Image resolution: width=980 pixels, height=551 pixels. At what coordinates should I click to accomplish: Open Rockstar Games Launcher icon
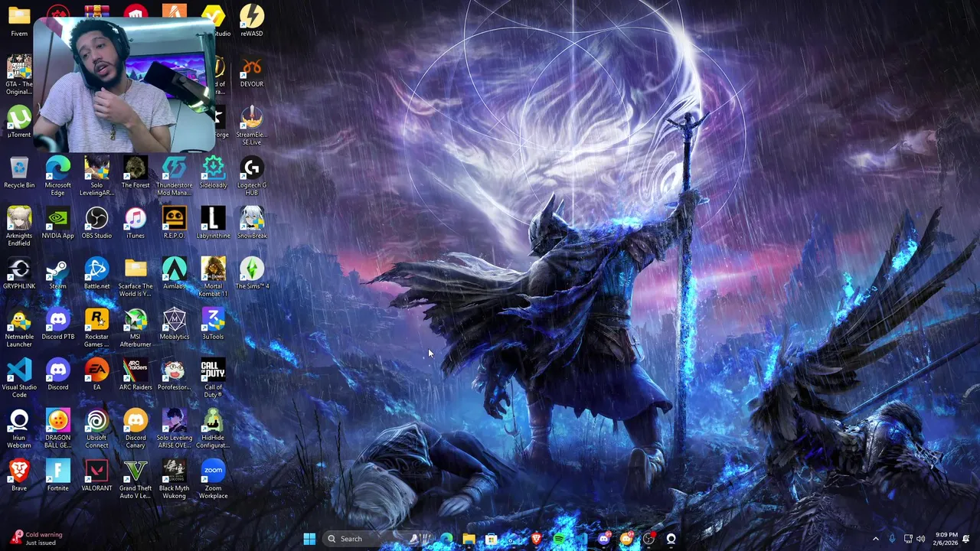96,328
